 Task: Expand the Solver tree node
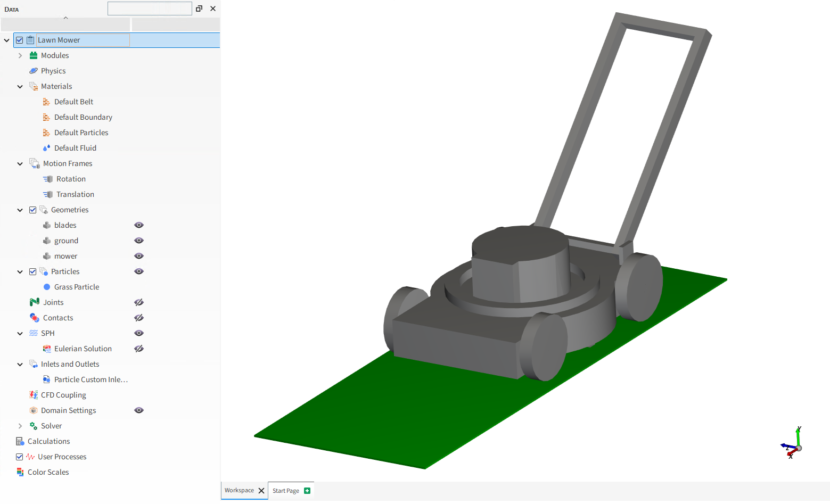tap(20, 426)
